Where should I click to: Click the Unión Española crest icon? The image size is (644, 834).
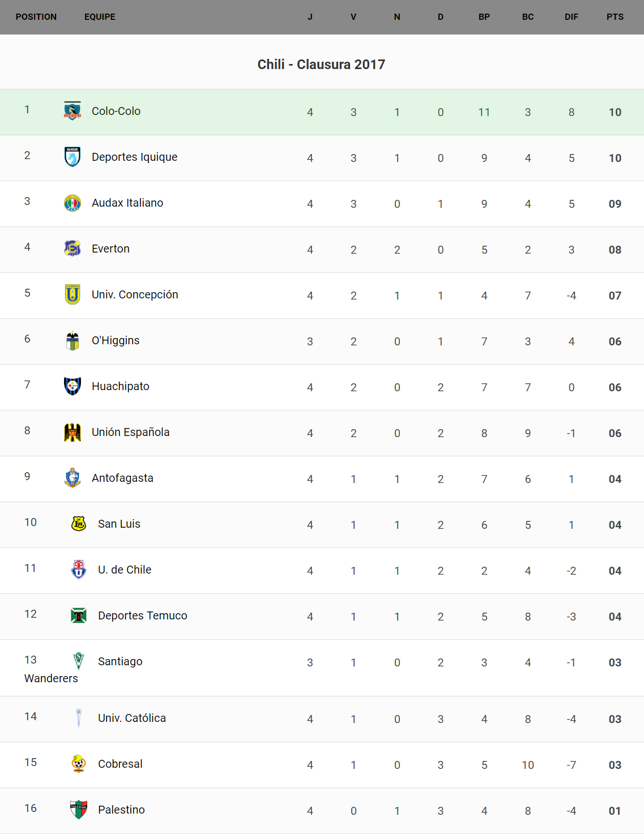pos(72,432)
